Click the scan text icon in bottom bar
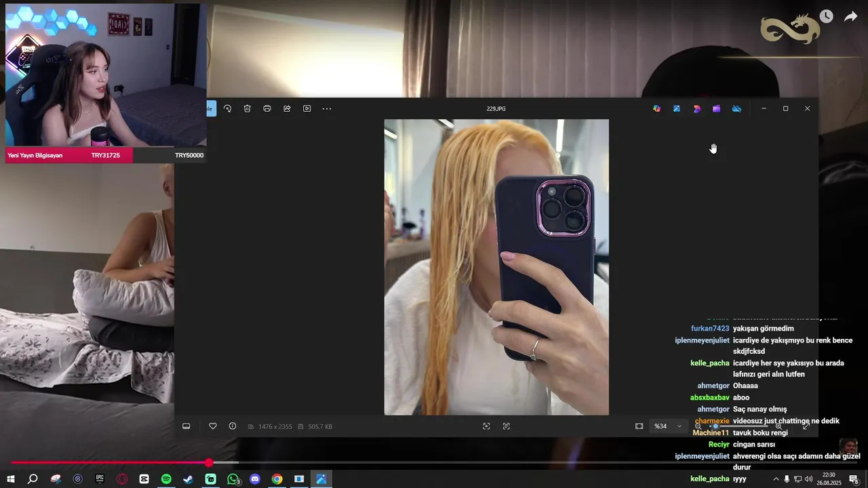The image size is (868, 488). pos(507,426)
